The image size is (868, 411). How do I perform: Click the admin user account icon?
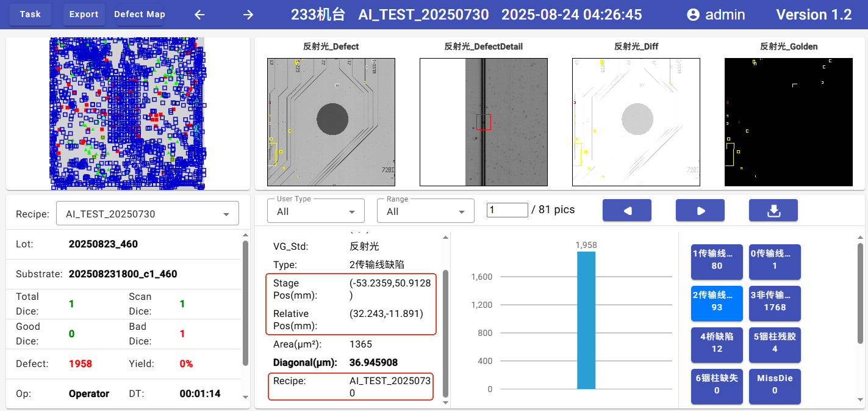point(693,15)
